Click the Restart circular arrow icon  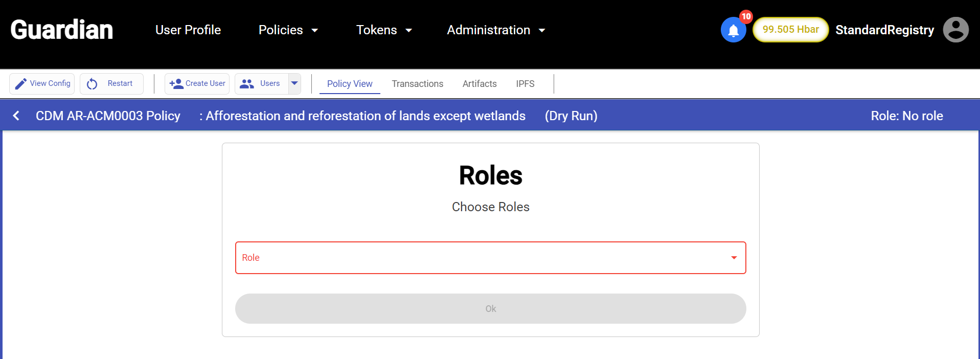[x=92, y=84]
